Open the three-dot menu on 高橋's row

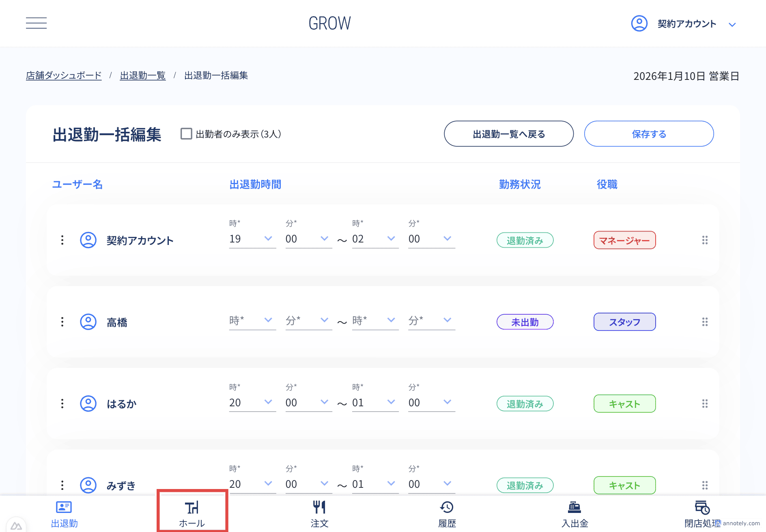click(x=62, y=322)
